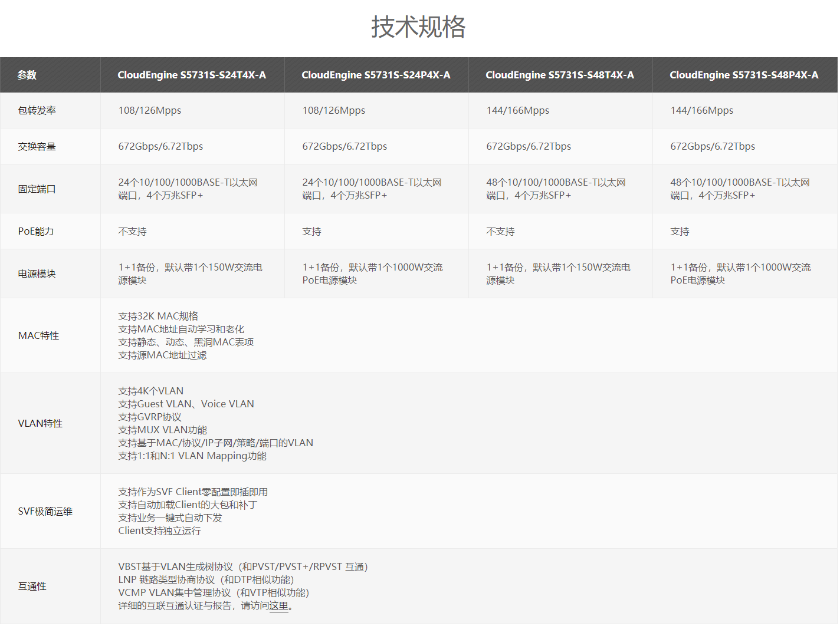
Task: Click the line 支持1:1和N:1 VLAN Mapping功能
Action: (192, 456)
